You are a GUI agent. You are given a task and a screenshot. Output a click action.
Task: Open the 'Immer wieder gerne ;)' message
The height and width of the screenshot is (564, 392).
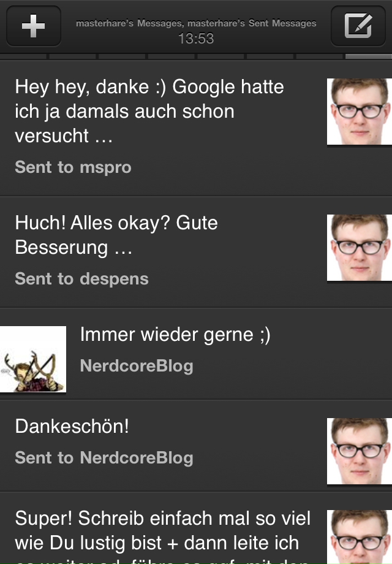[x=175, y=335]
